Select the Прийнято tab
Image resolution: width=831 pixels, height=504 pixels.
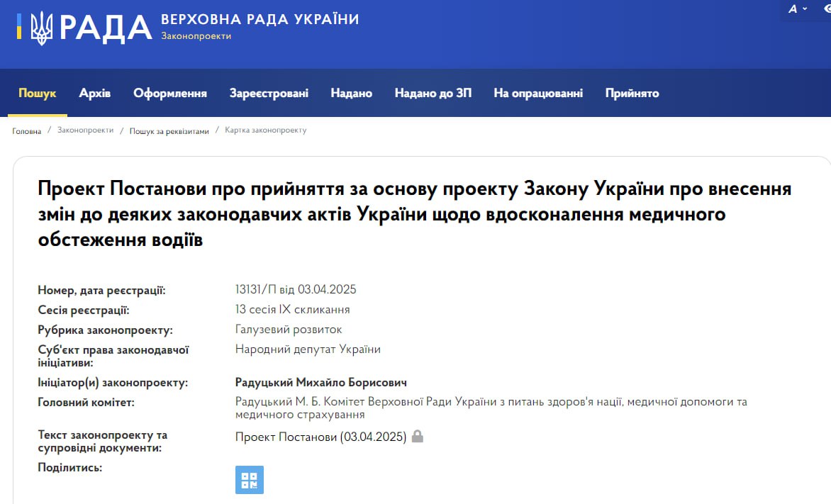point(632,94)
